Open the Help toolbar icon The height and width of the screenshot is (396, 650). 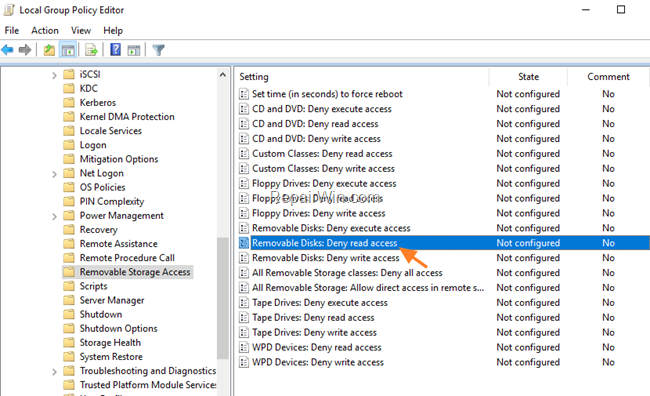[x=115, y=50]
